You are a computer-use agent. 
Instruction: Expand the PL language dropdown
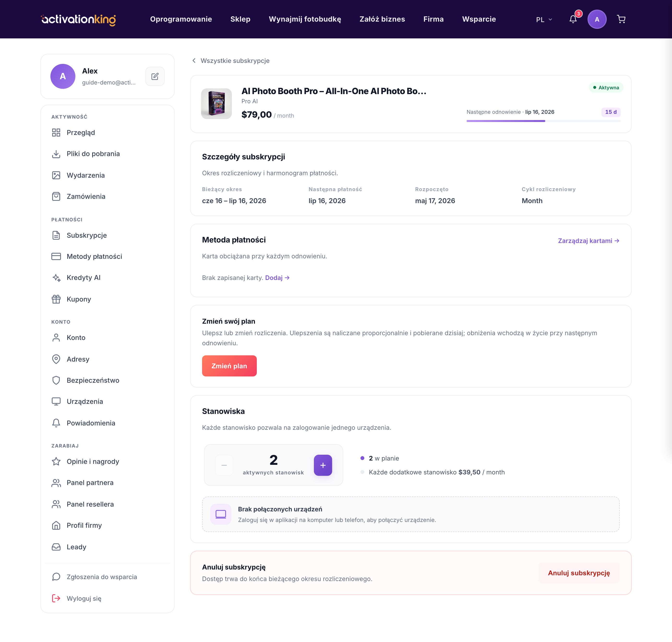click(544, 19)
